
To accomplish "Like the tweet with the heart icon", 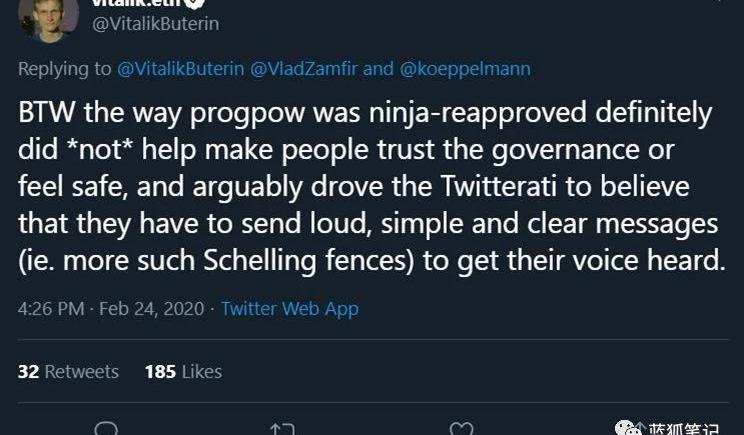I will pyautogui.click(x=461, y=428).
